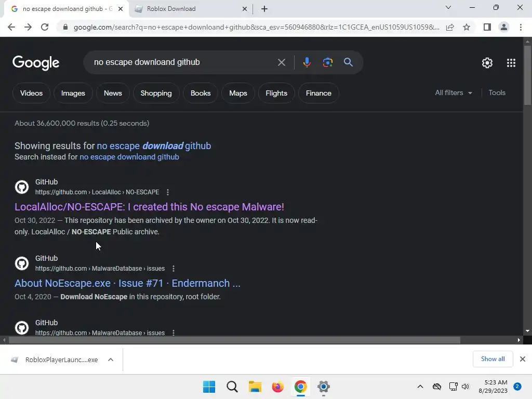Screen dimensions: 532x399
Task: Expand the All filters dropdown
Action: point(454,92)
